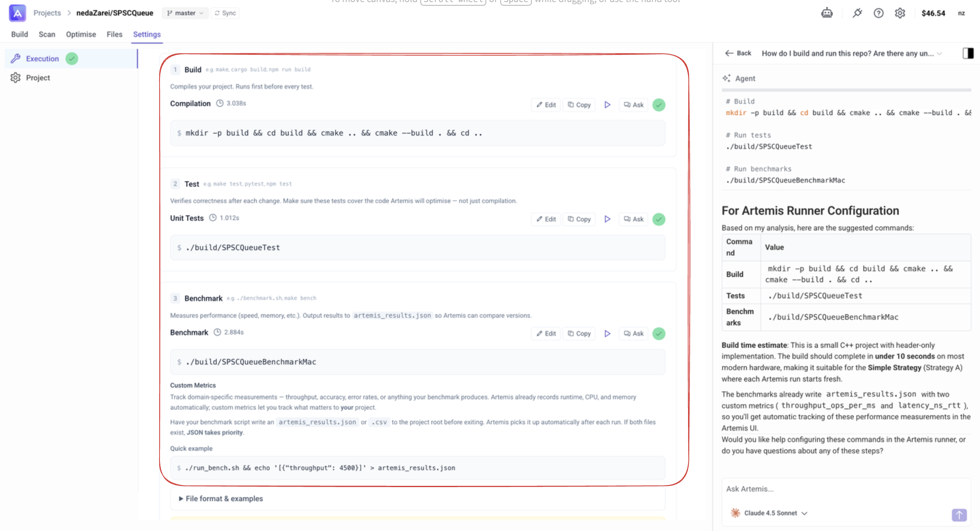Viewport: 980px width, 531px height.
Task: Click the mkdir build command box
Action: click(x=417, y=133)
